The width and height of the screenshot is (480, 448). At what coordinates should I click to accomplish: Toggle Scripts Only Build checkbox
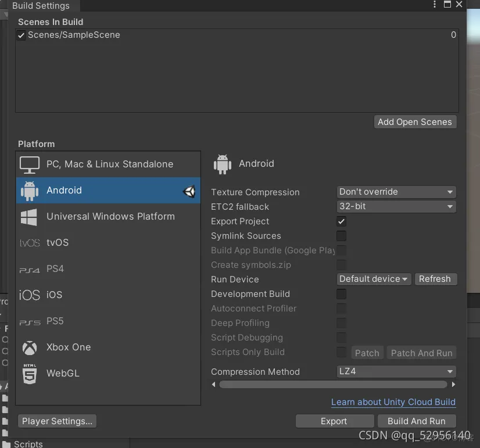point(341,352)
